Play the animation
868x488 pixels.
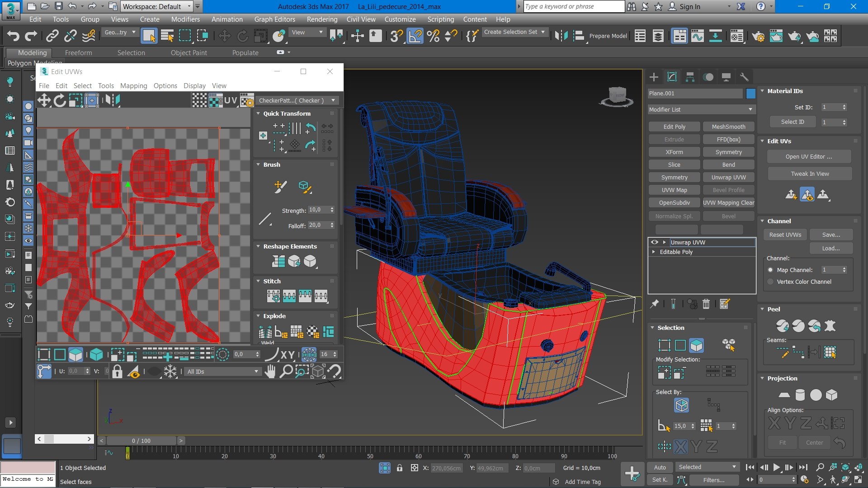pyautogui.click(x=776, y=467)
